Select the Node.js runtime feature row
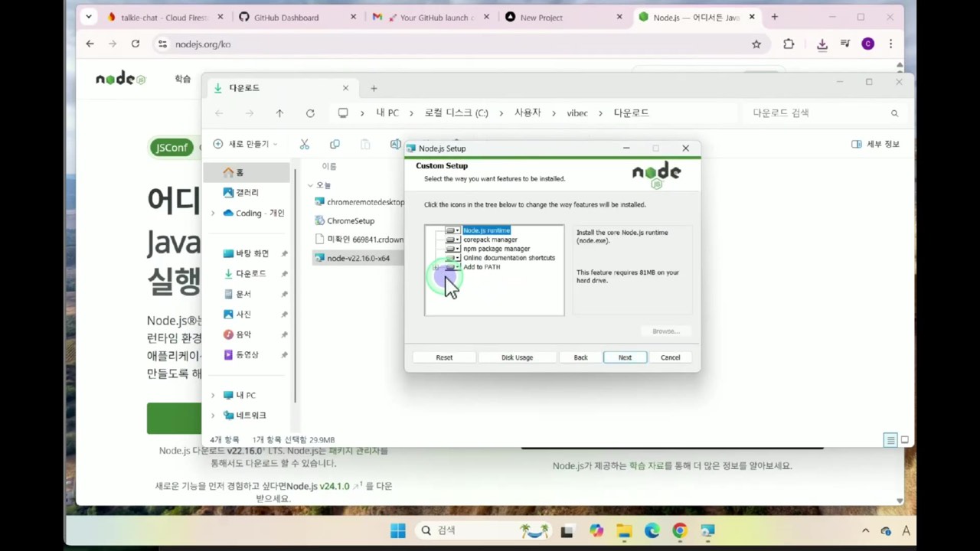 (486, 230)
